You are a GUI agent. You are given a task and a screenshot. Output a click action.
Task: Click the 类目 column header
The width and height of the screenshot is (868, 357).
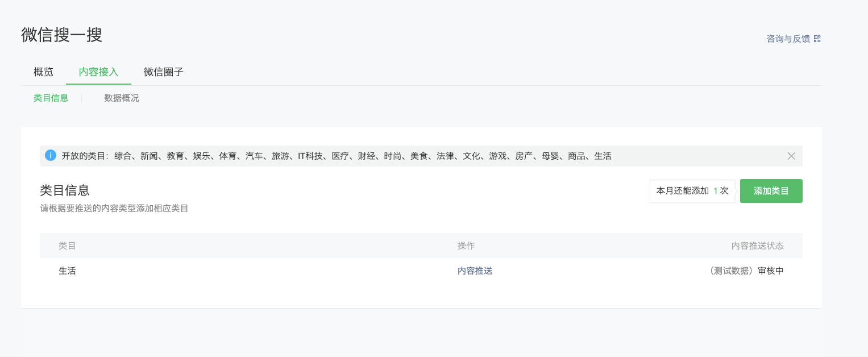coord(67,246)
